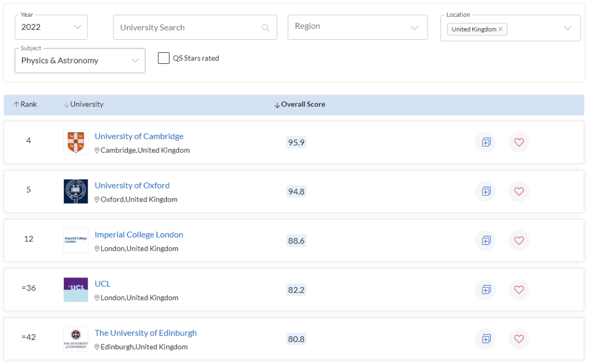The width and height of the screenshot is (589, 364).
Task: Add University of Cambridge to compare list
Action: pyautogui.click(x=486, y=142)
